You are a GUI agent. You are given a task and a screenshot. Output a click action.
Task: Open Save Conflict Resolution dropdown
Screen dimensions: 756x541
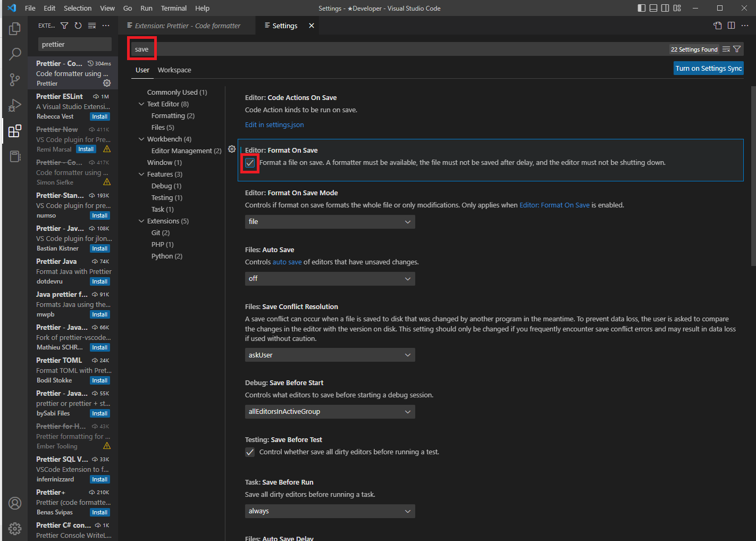[330, 355]
